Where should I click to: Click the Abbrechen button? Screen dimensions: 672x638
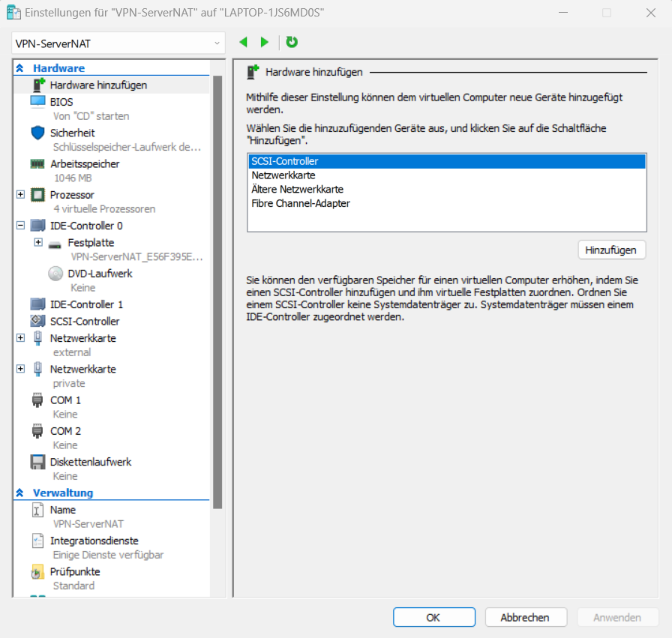526,618
